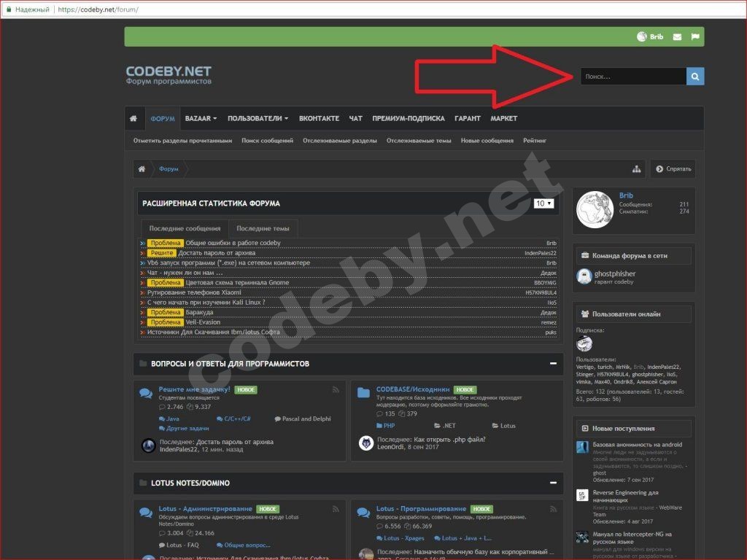Click RSS icon for Решите мне задачу

tap(336, 390)
